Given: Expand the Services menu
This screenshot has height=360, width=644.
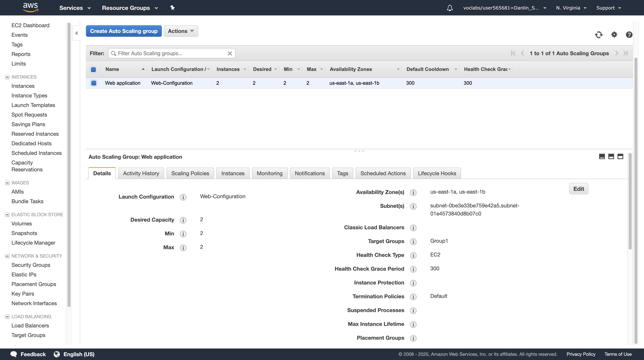Looking at the screenshot, I should pyautogui.click(x=75, y=8).
